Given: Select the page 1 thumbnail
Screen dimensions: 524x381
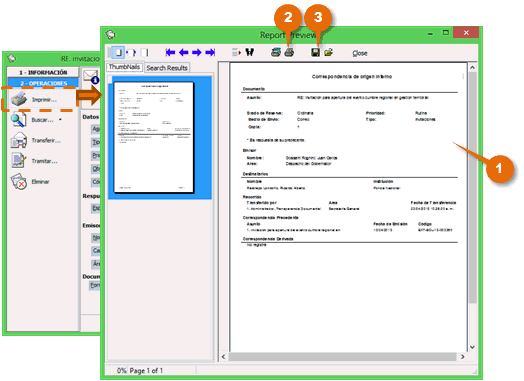Looking at the screenshot, I should 154,137.
